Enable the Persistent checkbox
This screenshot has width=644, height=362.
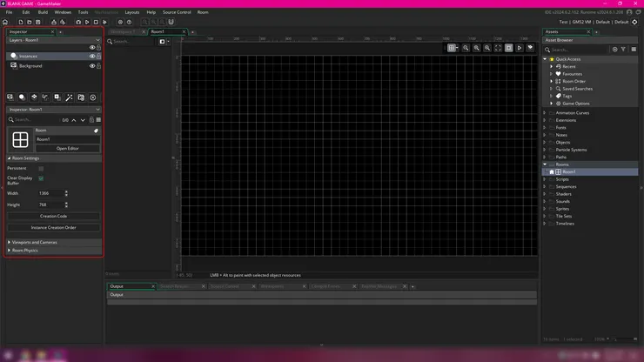41,168
